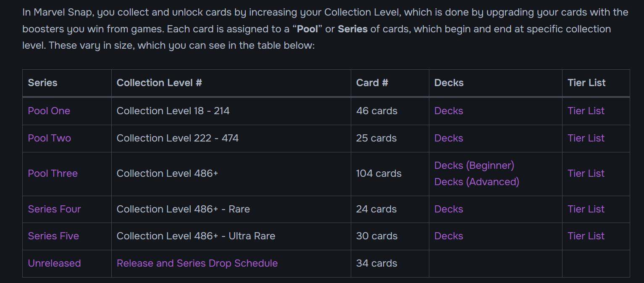Open the Unreleased series link
Screen dimensions: 644x283
tap(54, 263)
